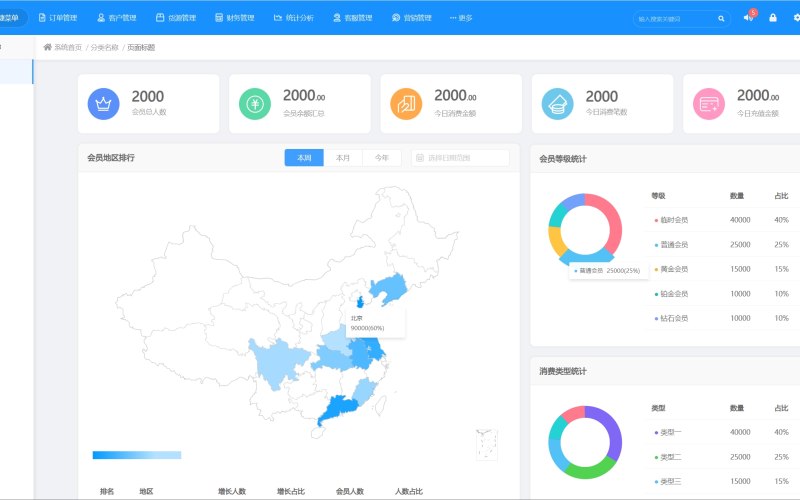Click the red segment of 会员等级 donut chart

pyautogui.click(x=610, y=219)
